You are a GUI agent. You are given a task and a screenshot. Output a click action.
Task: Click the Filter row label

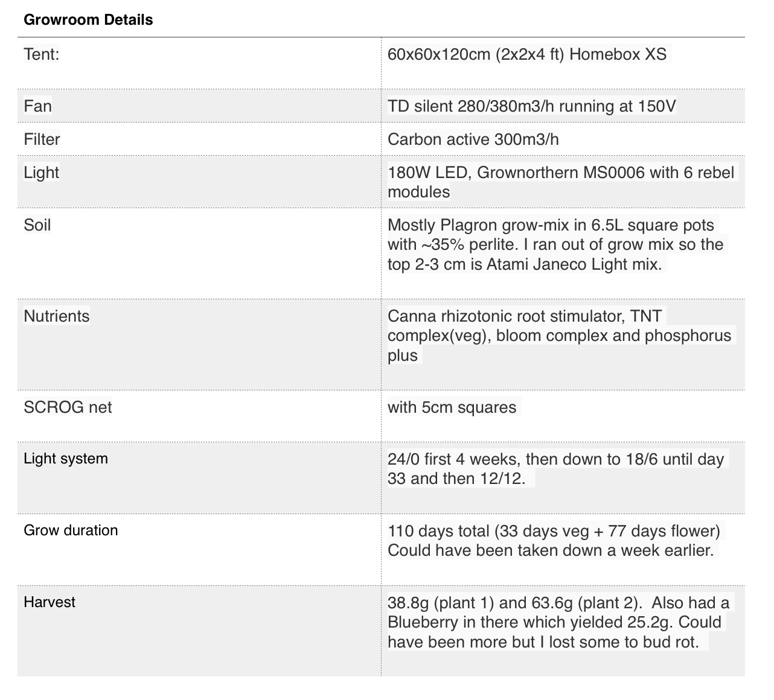tap(42, 139)
